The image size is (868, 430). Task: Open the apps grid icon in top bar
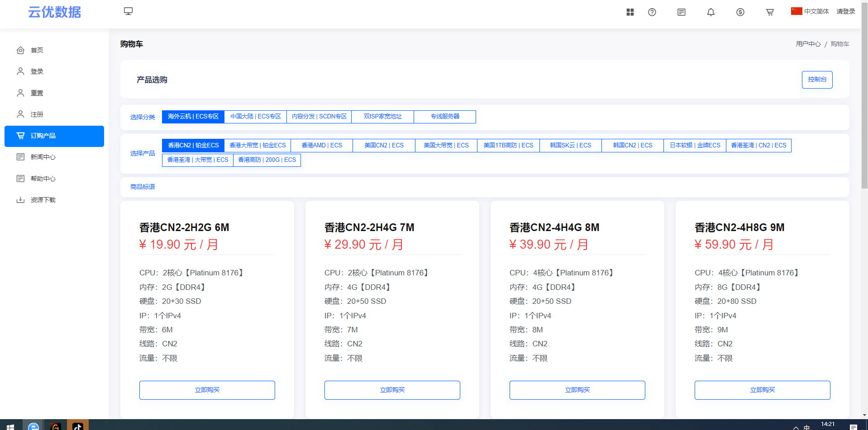point(630,12)
